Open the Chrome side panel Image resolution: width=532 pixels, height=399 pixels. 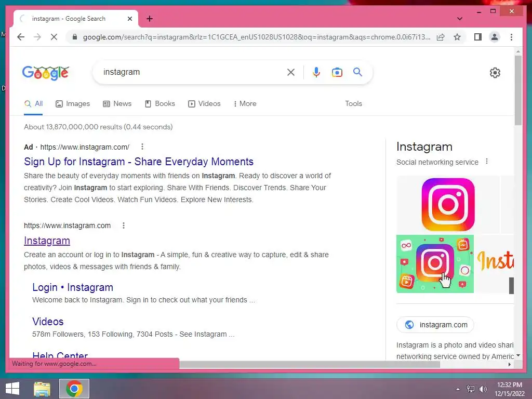pos(478,37)
